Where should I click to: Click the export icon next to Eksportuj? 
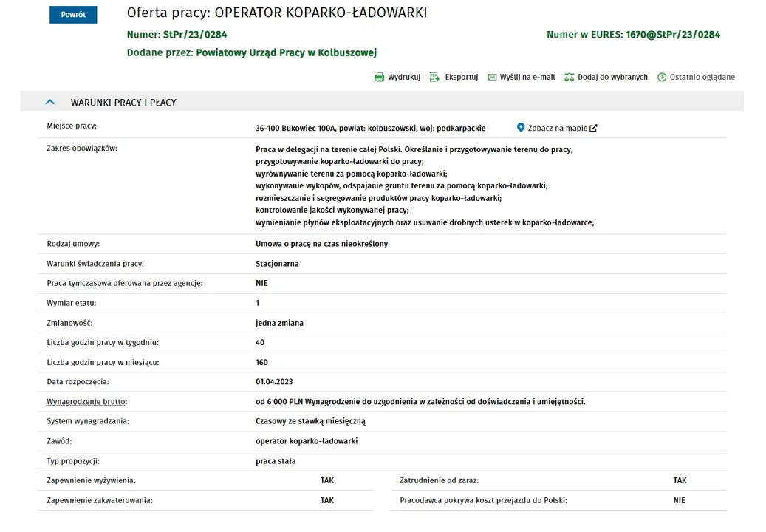[x=434, y=77]
